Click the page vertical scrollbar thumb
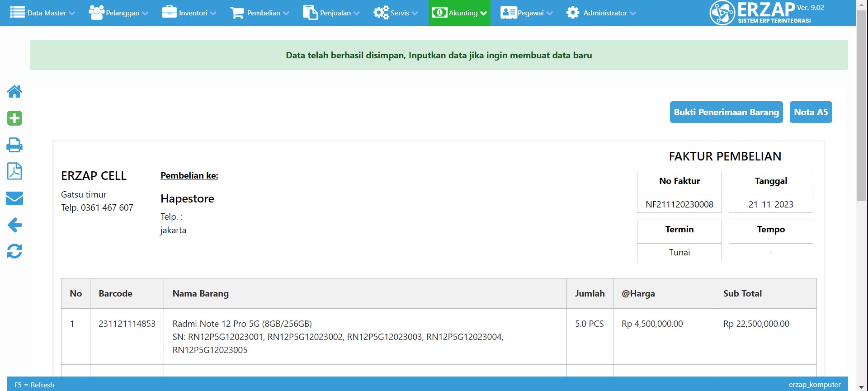The image size is (868, 391). coord(862,105)
